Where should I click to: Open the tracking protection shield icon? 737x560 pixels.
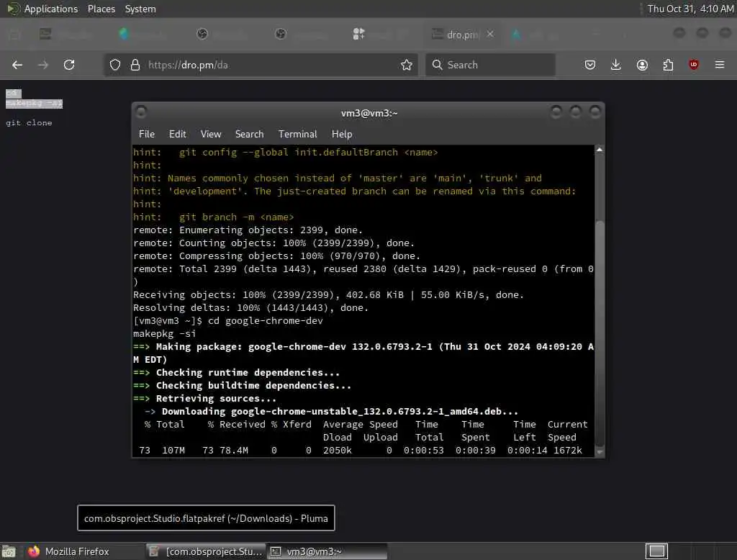coord(115,65)
